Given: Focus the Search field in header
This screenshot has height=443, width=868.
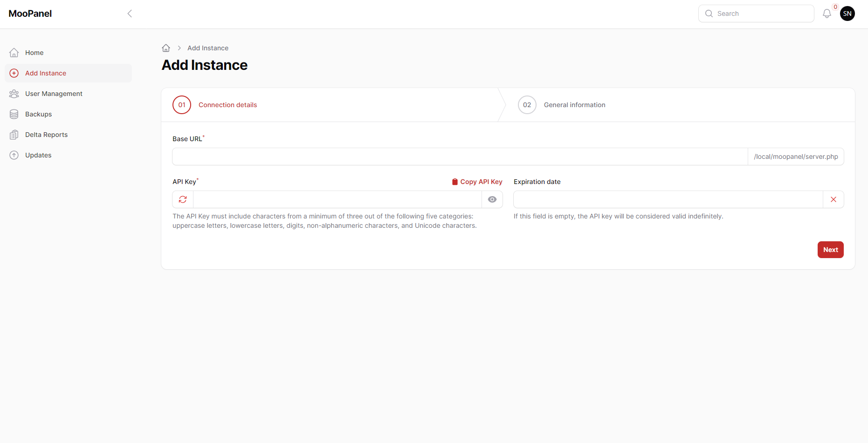Looking at the screenshot, I should (756, 14).
